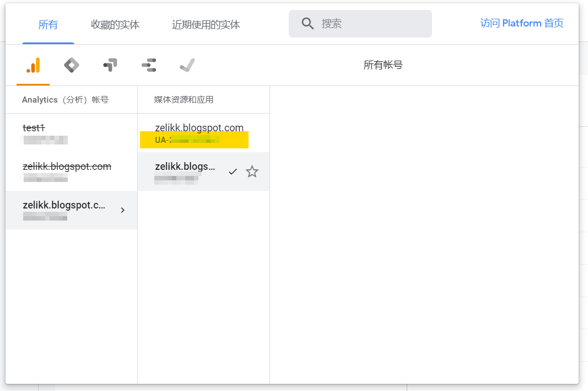Screen dimensions: 588x391
Task: Select the struck-through zelikk.blogspot.com account
Action: pos(67,171)
